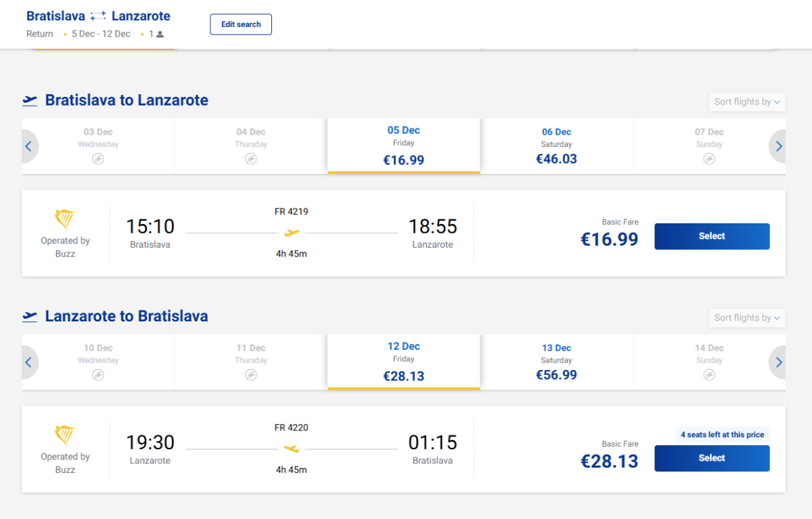812x519 pixels.
Task: Select the 06 Dec Saturday outbound date tab
Action: pyautogui.click(x=556, y=146)
